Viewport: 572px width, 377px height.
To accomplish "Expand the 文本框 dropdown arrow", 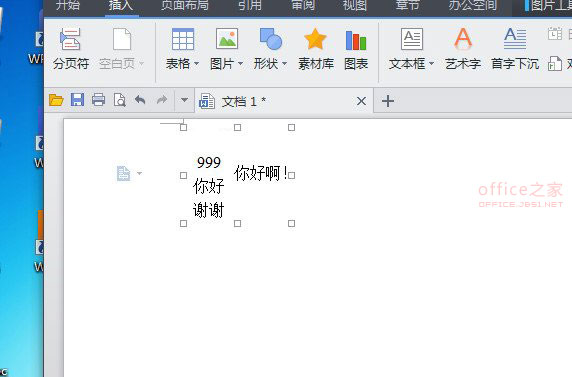I will point(432,64).
